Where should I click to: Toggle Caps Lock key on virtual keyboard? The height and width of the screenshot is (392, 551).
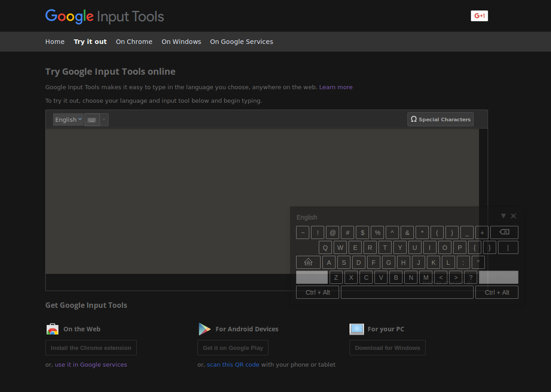(308, 262)
